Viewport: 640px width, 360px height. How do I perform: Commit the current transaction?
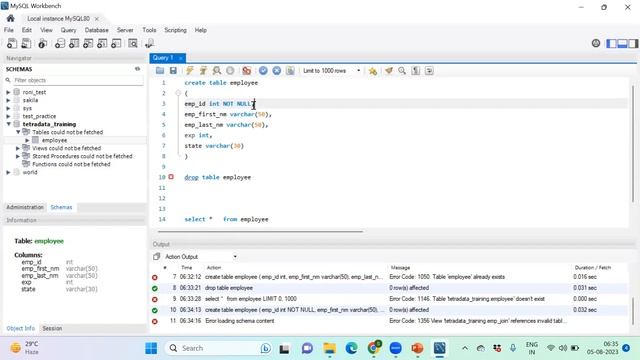263,71
